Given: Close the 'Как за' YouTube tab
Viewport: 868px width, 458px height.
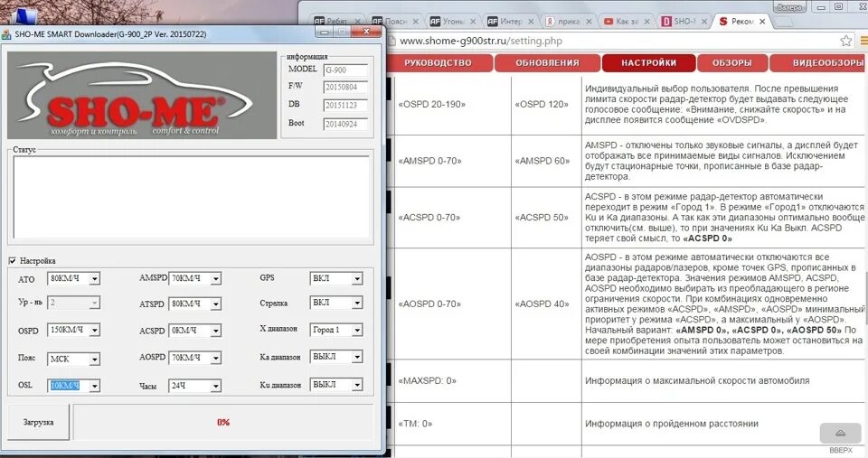Looking at the screenshot, I should [x=646, y=22].
